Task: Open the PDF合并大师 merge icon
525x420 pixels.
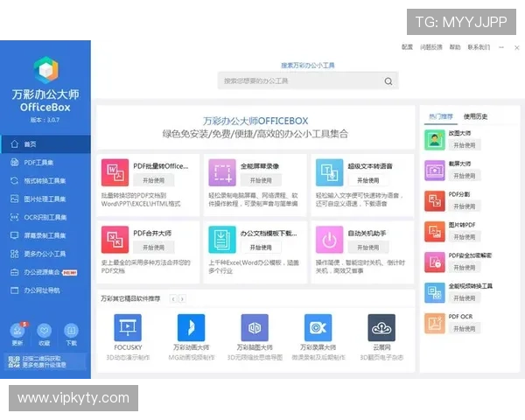Action: pyautogui.click(x=115, y=240)
